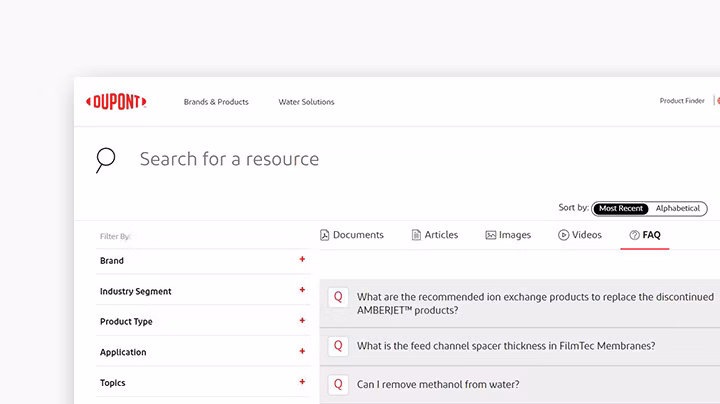This screenshot has width=720, height=404.
Task: Open Brands & Products menu
Action: click(216, 102)
